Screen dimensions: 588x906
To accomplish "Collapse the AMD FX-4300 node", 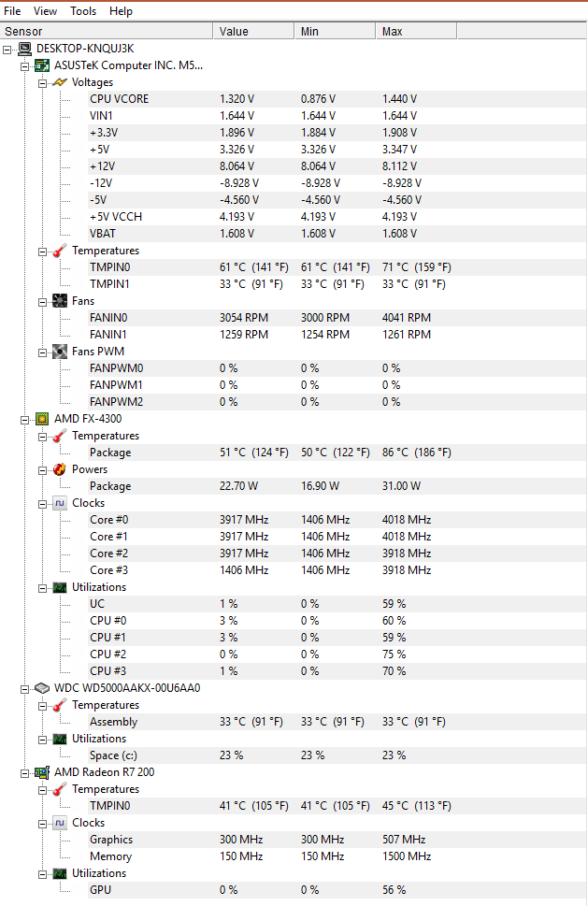I will 24,420.
